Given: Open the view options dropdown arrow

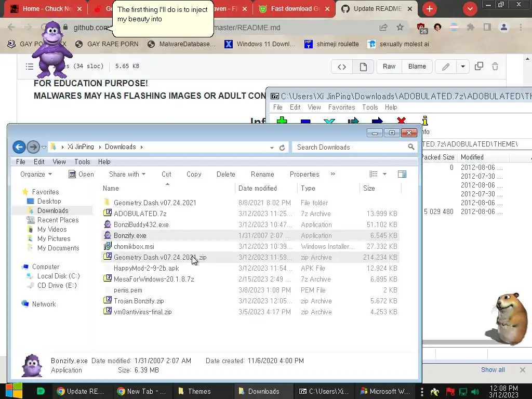Looking at the screenshot, I should [385, 174].
